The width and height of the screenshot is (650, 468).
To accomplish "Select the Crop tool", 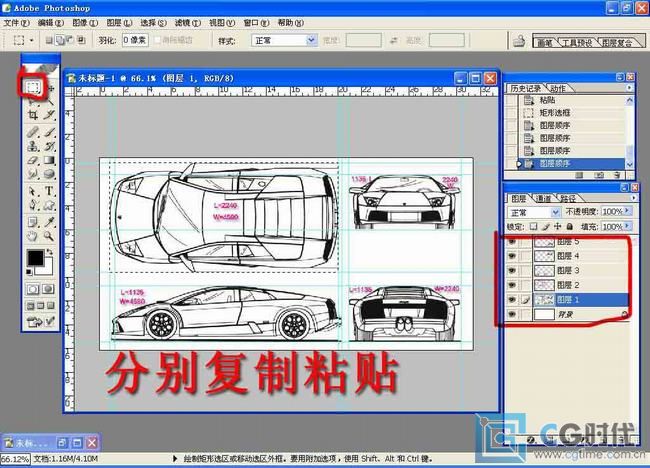I will [33, 116].
